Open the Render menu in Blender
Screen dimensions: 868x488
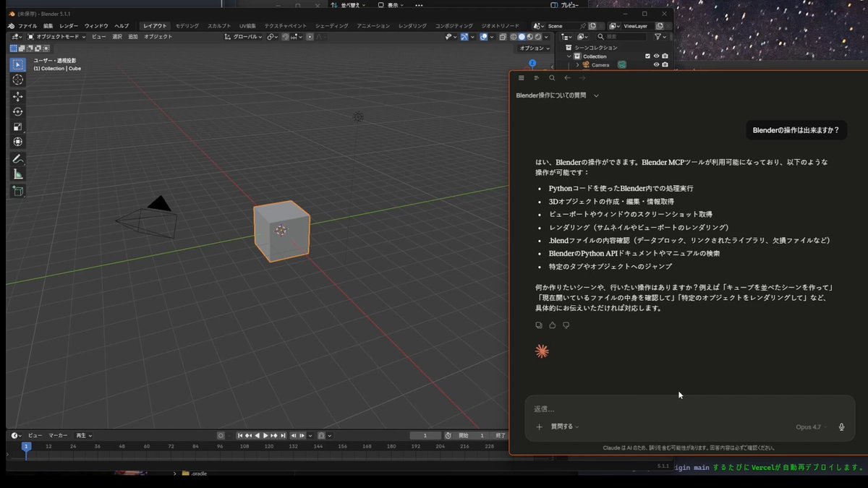click(69, 26)
